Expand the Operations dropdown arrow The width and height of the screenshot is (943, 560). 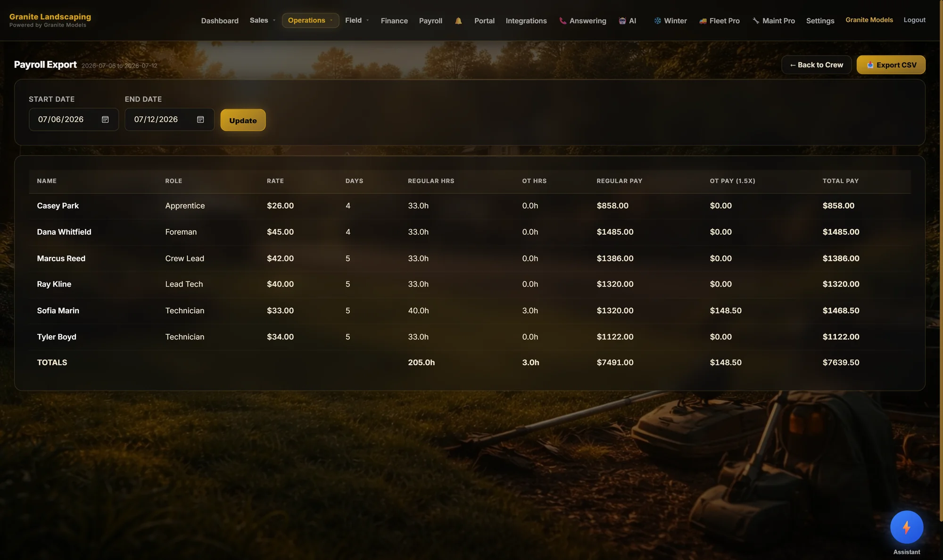pyautogui.click(x=331, y=20)
